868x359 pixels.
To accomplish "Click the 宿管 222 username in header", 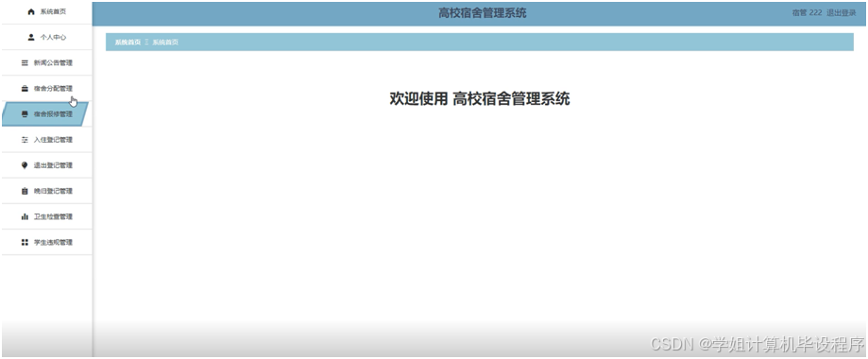I will click(x=808, y=13).
